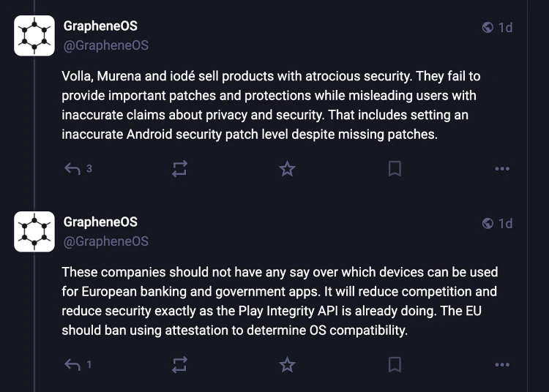Click GrapheneOS avatar on first post
549x392 pixels.
click(x=34, y=36)
